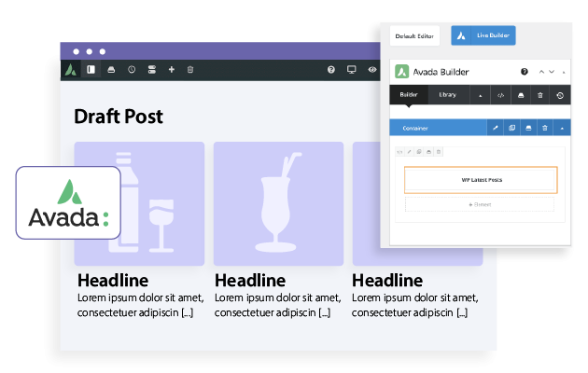
Task: Collapse the Container using its arrow
Action: click(562, 128)
